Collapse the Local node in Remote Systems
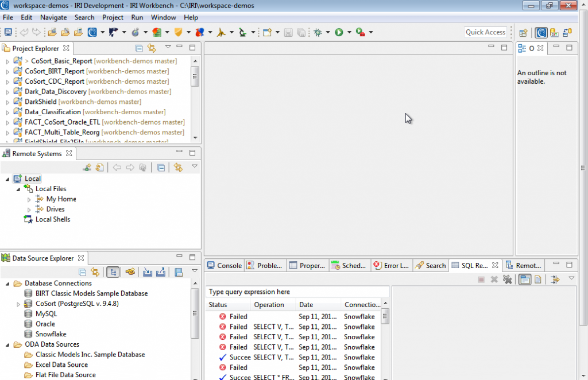The image size is (588, 380). tap(7, 179)
